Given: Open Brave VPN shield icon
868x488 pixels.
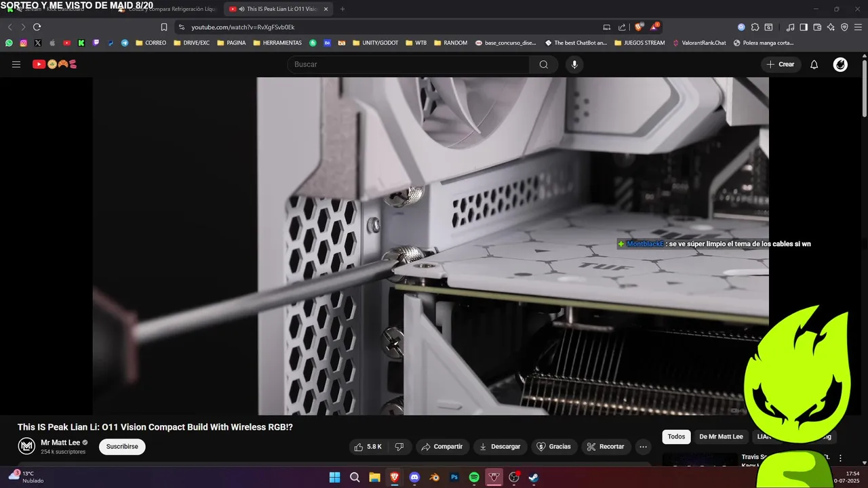Looking at the screenshot, I should click(x=844, y=27).
